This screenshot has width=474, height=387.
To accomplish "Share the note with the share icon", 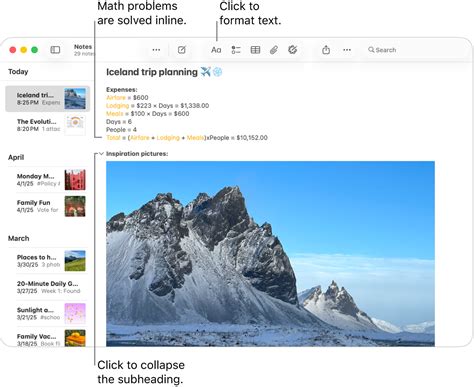I will click(326, 50).
